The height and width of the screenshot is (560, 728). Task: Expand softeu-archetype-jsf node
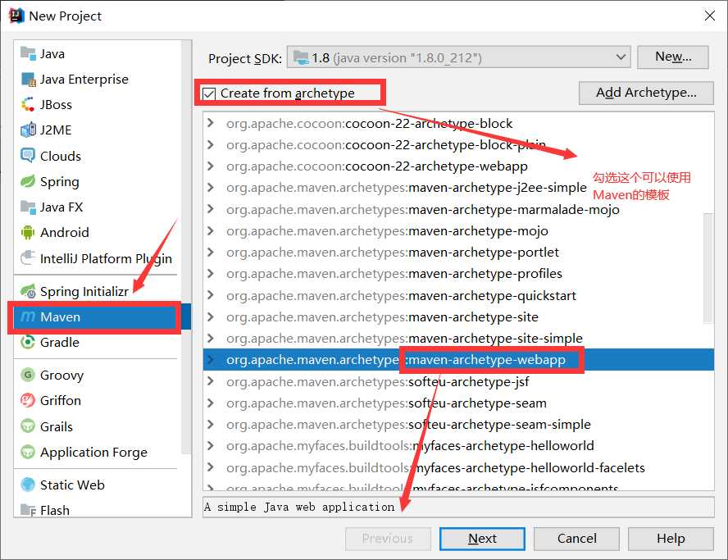[x=211, y=381]
